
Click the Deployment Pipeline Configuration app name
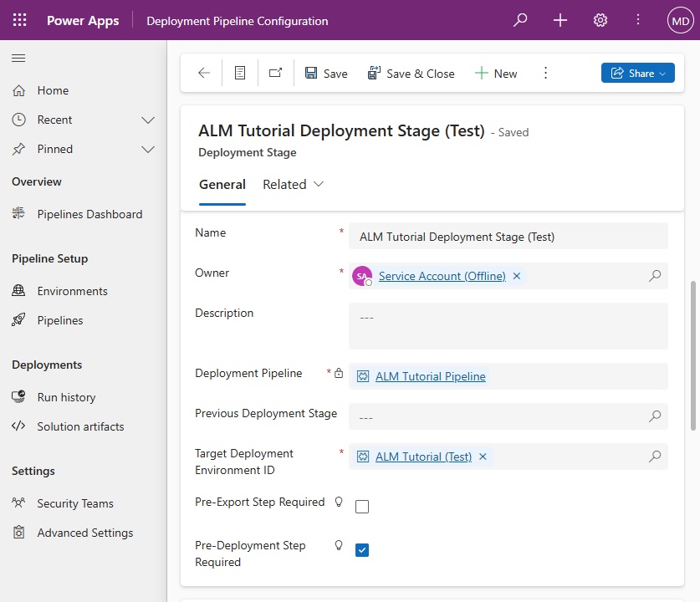[237, 21]
